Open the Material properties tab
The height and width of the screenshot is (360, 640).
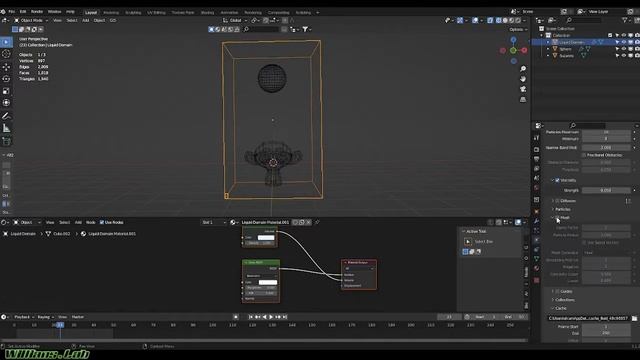click(536, 269)
